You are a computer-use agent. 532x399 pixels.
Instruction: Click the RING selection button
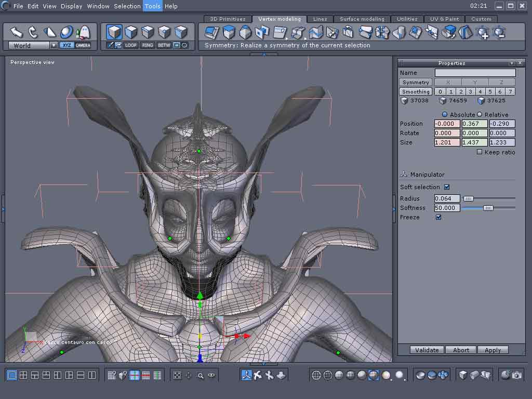[x=148, y=45]
